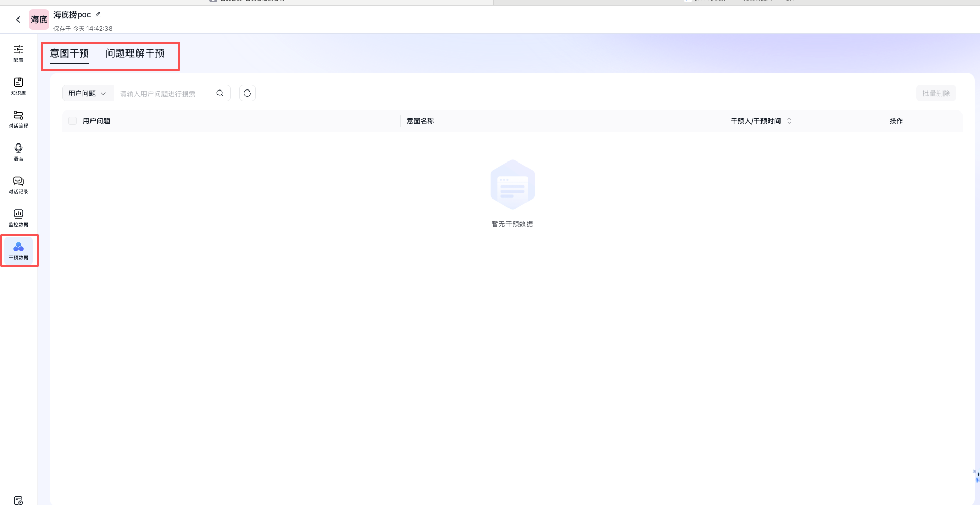Select the 意图干预 tab

[69, 53]
